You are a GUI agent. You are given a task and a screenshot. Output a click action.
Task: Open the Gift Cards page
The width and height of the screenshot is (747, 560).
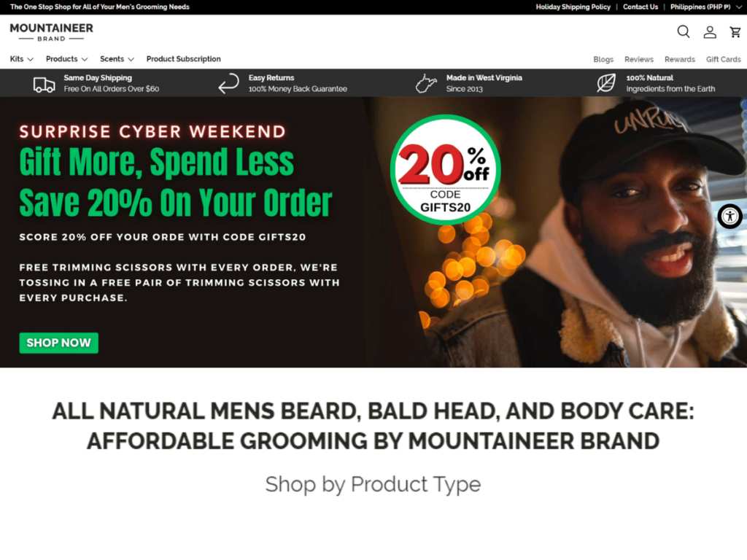tap(723, 60)
